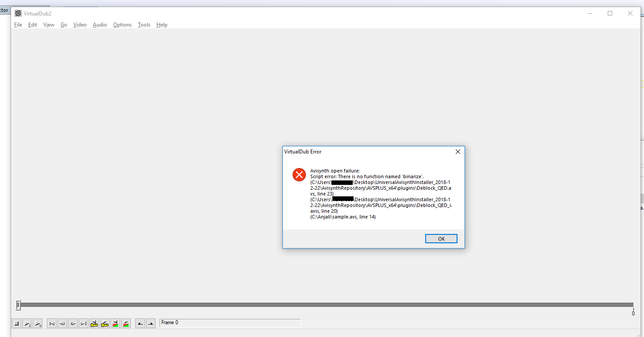The height and width of the screenshot is (337, 644).
Task: Open the View menu
Action: [x=49, y=25]
